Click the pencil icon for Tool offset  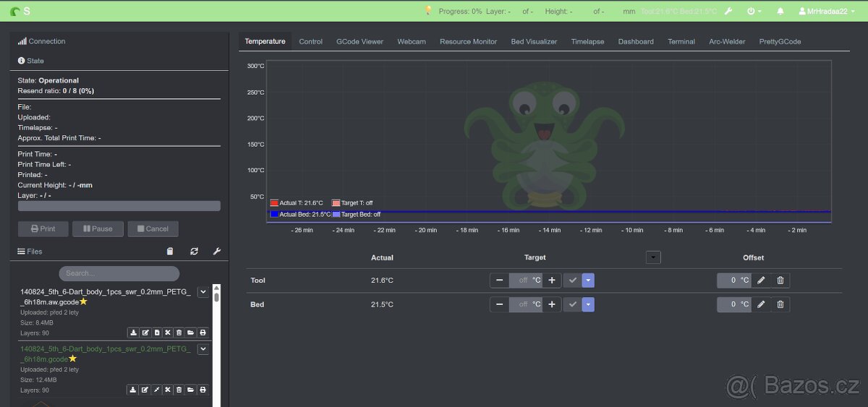coord(760,280)
